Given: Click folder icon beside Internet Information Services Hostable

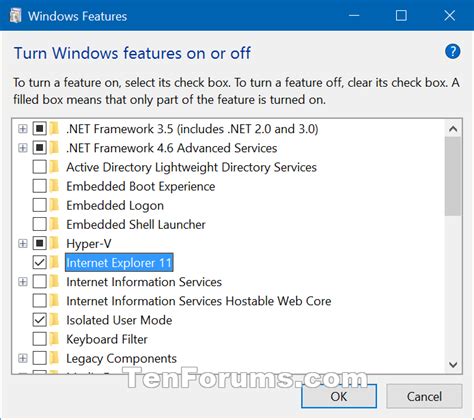Looking at the screenshot, I should [x=54, y=301].
